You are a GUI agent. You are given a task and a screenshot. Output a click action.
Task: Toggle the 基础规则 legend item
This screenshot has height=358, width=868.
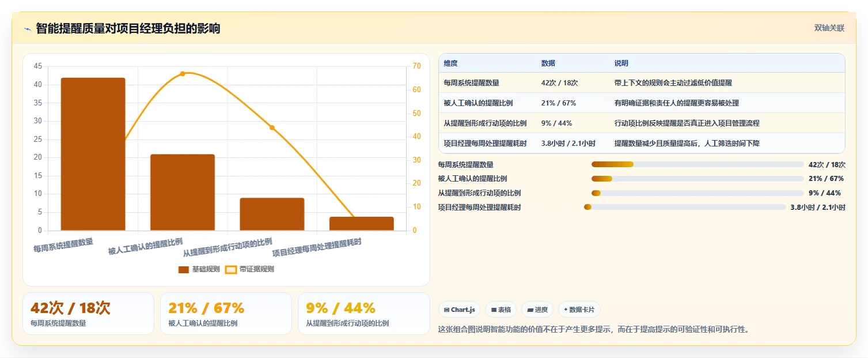pos(199,269)
